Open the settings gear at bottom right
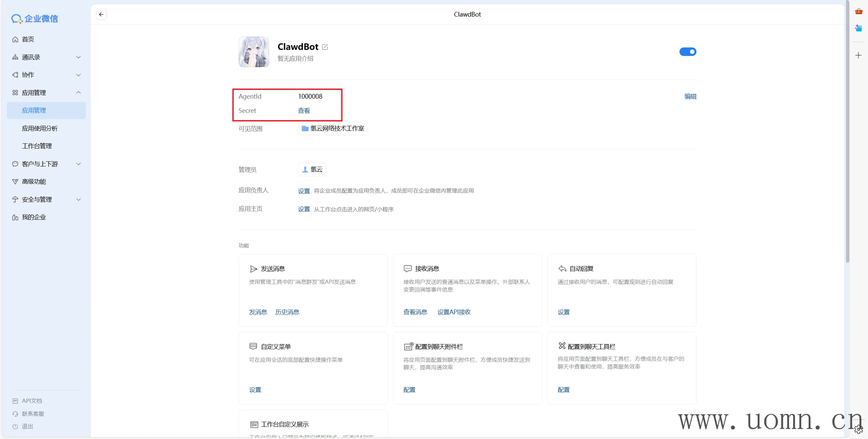The width and height of the screenshot is (868, 439). (x=858, y=430)
